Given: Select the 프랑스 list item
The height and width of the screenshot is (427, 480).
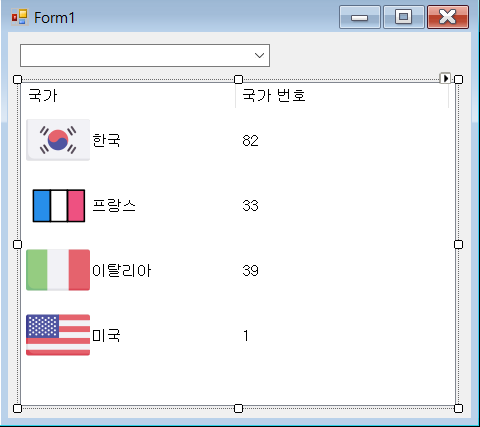Looking at the screenshot, I should pyautogui.click(x=114, y=205).
